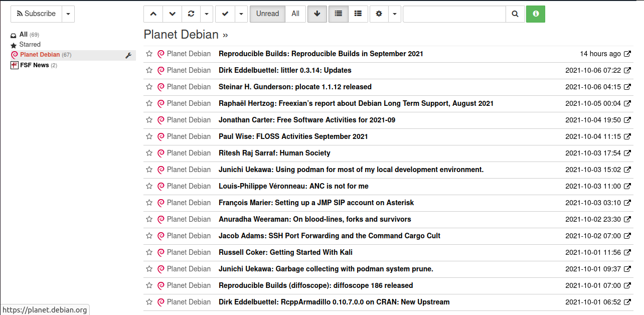Image resolution: width=644 pixels, height=315 pixels.
Task: Switch to expanded article view
Action: click(x=358, y=14)
